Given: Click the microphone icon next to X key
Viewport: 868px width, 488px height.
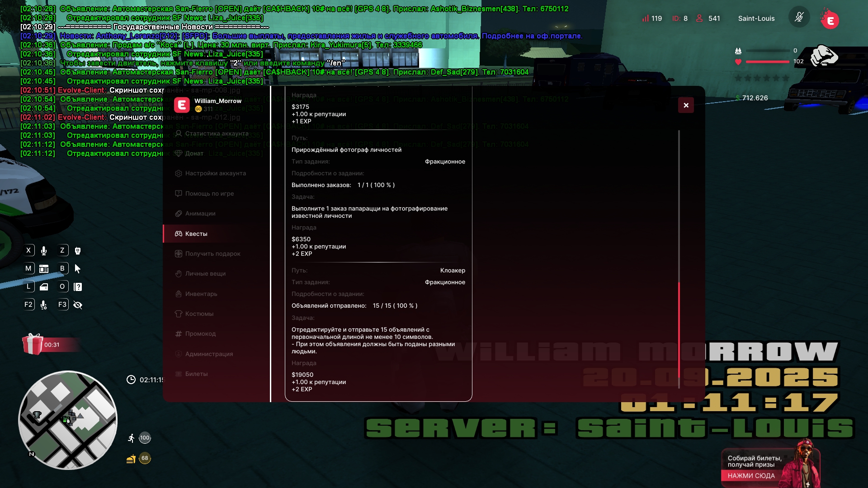Looking at the screenshot, I should [44, 251].
